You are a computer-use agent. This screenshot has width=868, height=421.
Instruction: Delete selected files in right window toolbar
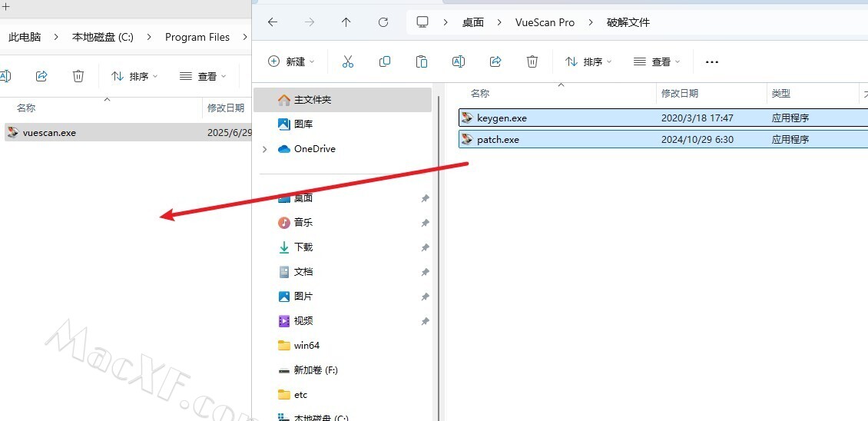pos(532,61)
